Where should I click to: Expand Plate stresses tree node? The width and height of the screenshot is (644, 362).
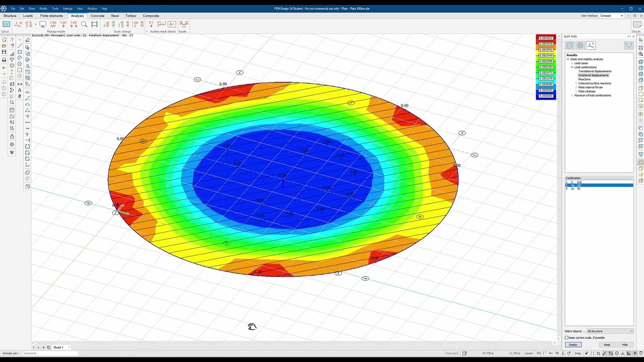click(576, 92)
